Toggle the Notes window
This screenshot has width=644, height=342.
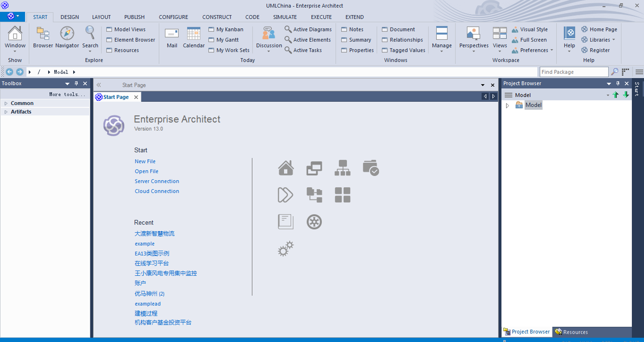coord(352,29)
